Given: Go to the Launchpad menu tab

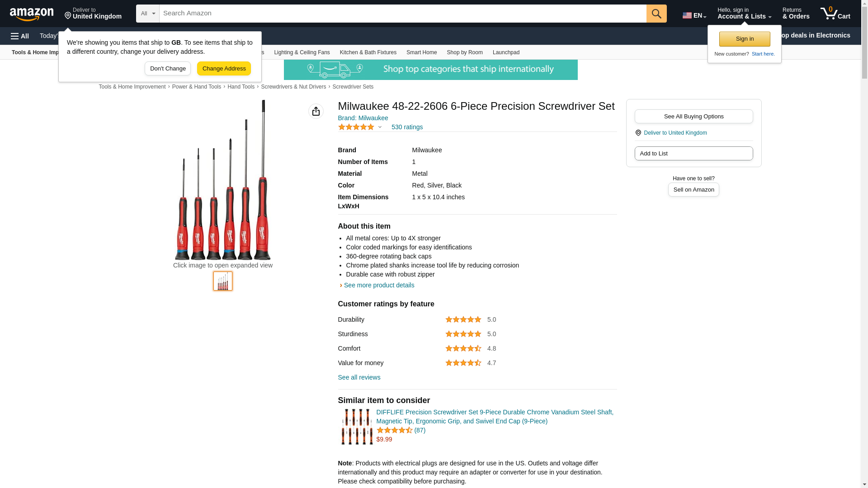Looking at the screenshot, I should click(506, 52).
